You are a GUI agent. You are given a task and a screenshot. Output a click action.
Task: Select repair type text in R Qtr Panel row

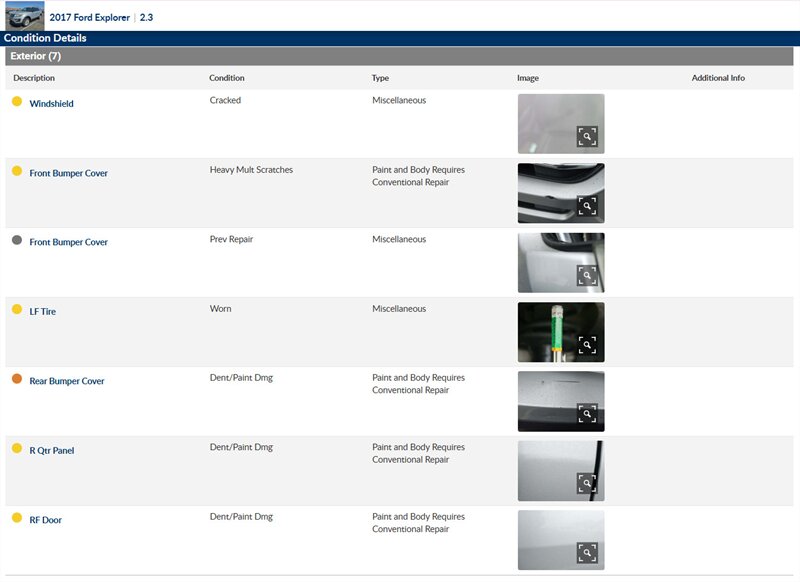[418, 453]
